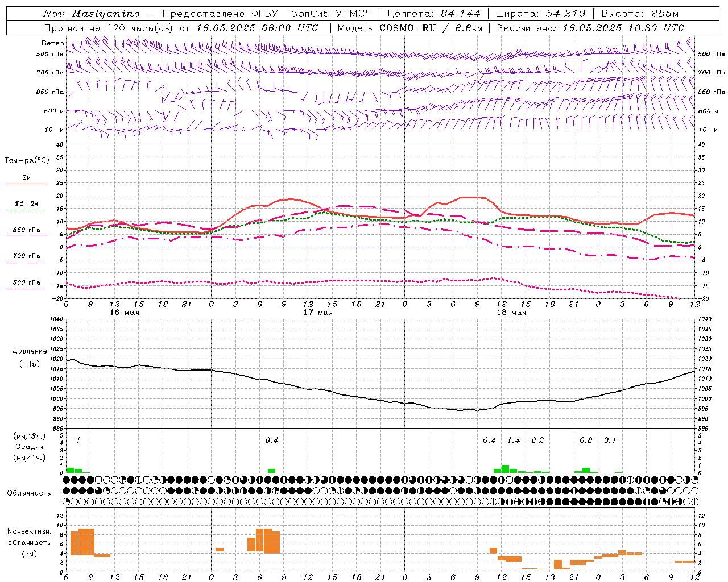
Task: Click the Тем-ра(°C) axis label
Action: (x=27, y=161)
